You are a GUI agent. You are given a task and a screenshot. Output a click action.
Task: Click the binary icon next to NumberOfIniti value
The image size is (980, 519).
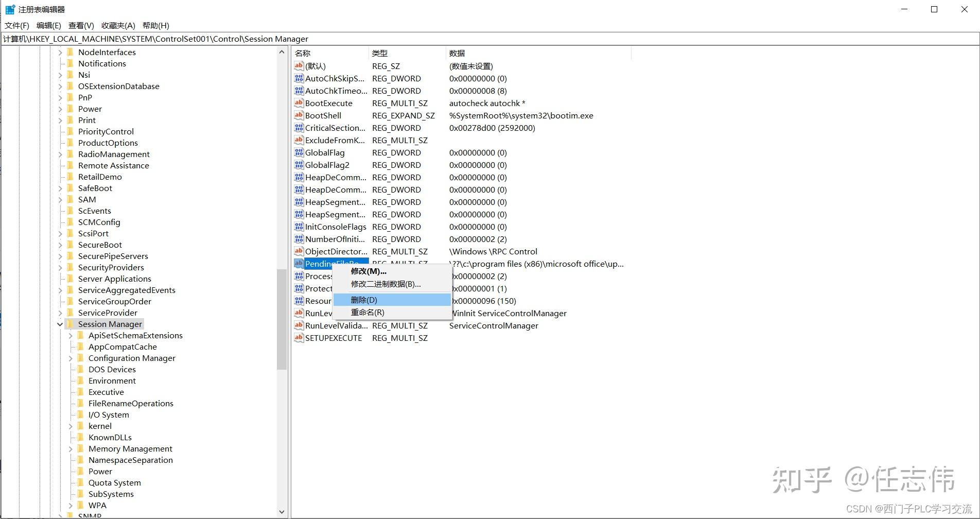tap(299, 239)
